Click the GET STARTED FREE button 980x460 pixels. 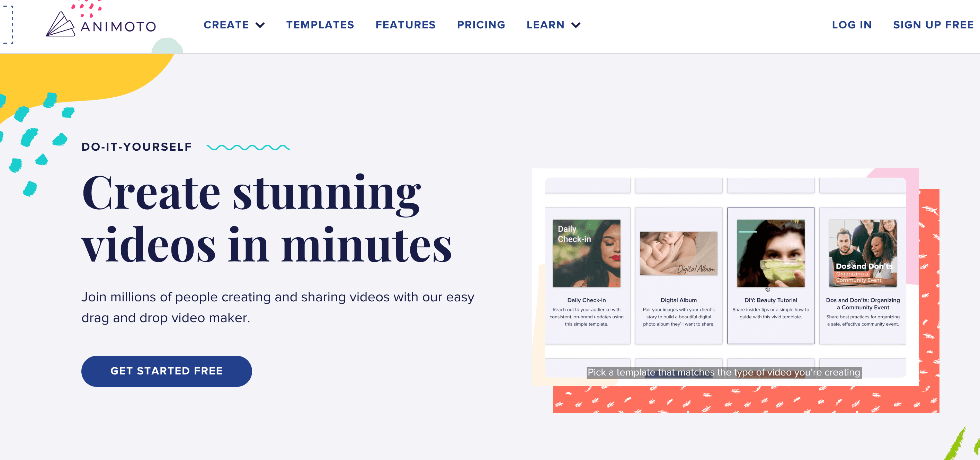coord(166,371)
